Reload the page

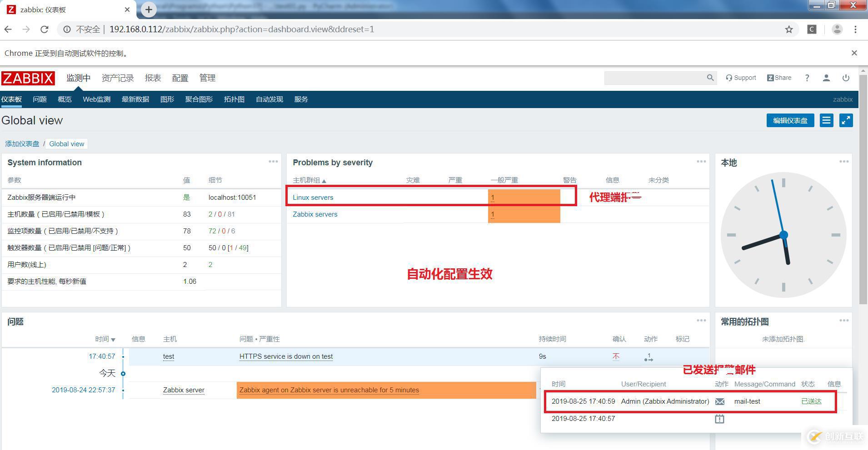tap(44, 30)
